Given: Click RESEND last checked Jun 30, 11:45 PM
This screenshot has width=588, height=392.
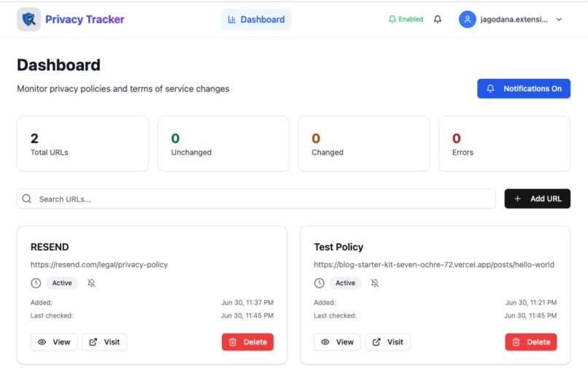Looking at the screenshot, I should coord(247,315).
